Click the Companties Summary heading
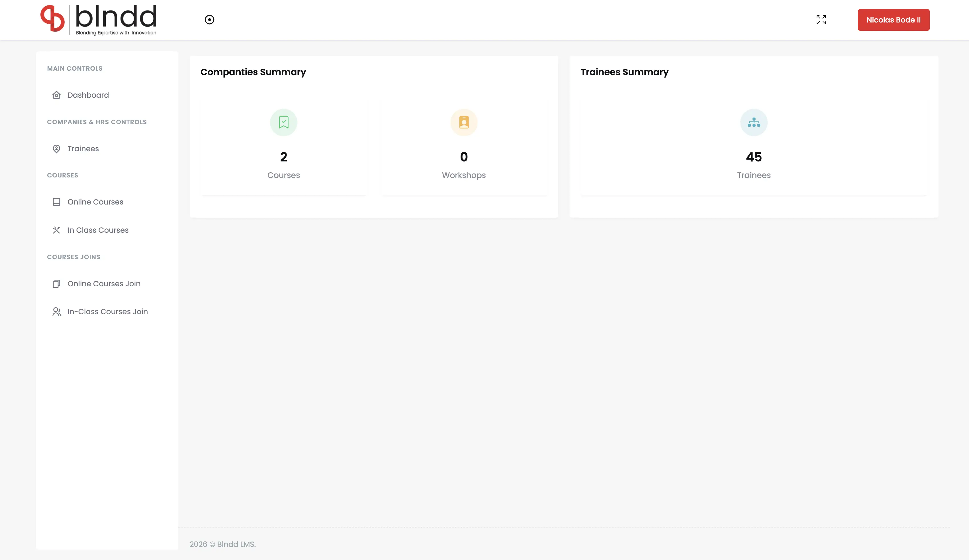The height and width of the screenshot is (560, 969). (253, 72)
